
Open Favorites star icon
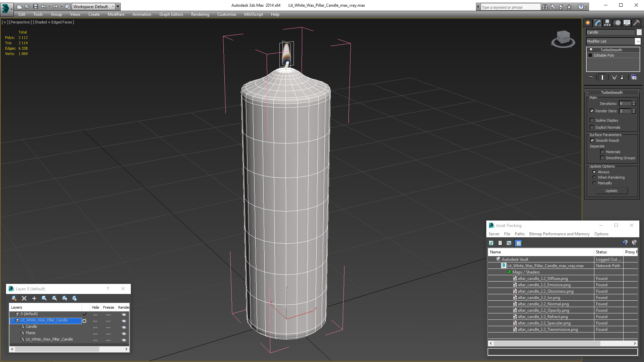(x=569, y=7)
